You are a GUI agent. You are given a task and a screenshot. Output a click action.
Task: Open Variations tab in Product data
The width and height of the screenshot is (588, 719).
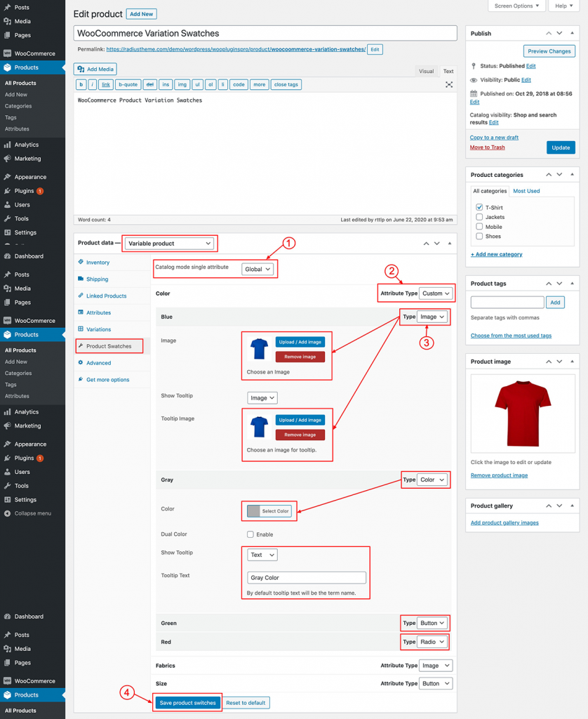pos(98,329)
